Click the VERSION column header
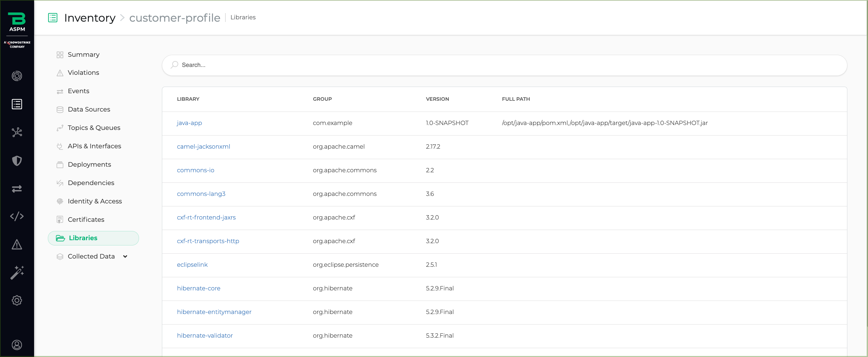Image resolution: width=868 pixels, height=357 pixels. [437, 99]
